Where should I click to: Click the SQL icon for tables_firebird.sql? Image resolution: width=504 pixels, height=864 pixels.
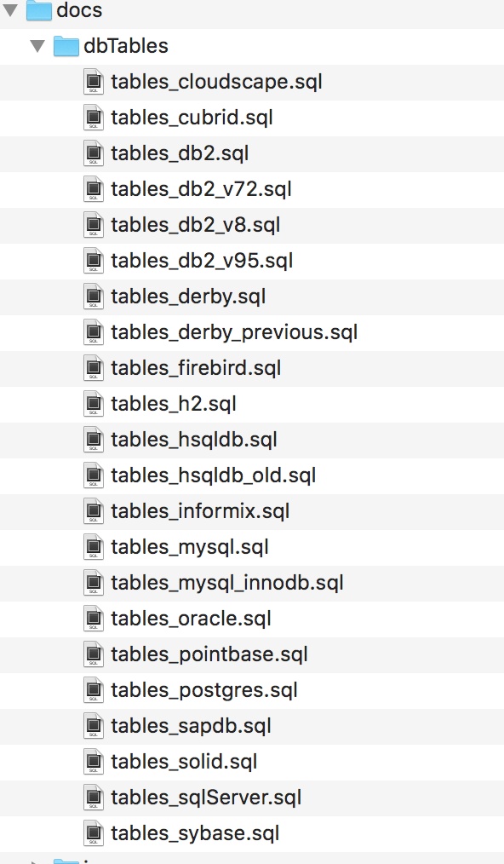[x=94, y=369]
